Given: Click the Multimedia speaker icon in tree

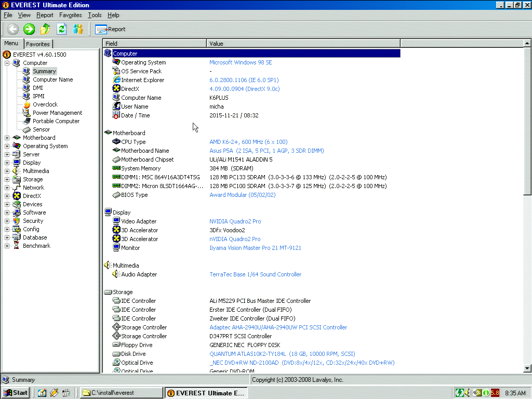Looking at the screenshot, I should (16, 171).
